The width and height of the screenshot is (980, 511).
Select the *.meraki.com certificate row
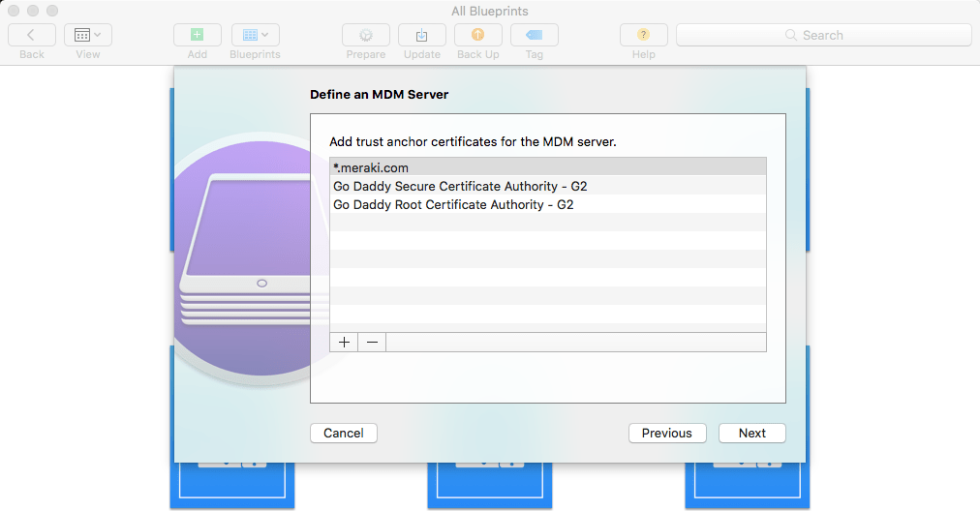(x=547, y=167)
